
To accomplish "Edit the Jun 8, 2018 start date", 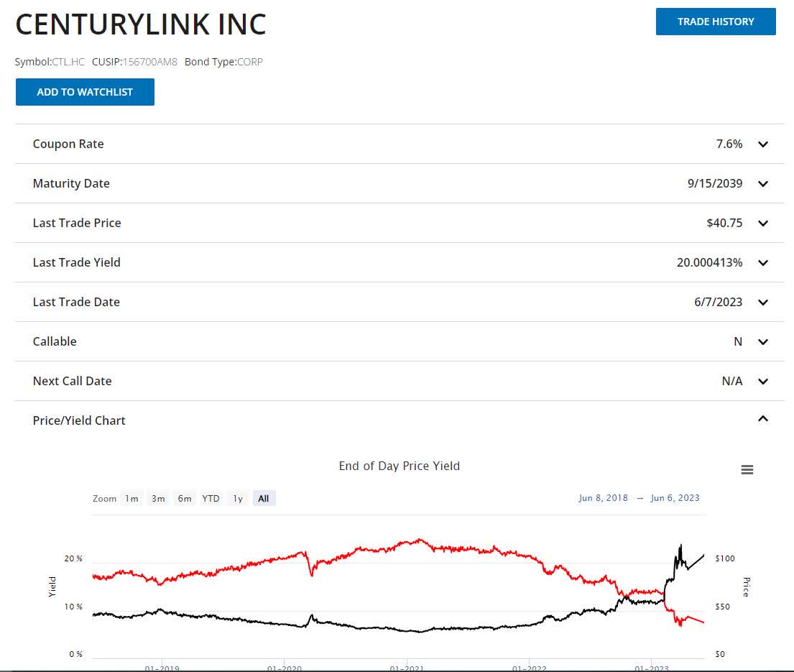I will pyautogui.click(x=603, y=498).
